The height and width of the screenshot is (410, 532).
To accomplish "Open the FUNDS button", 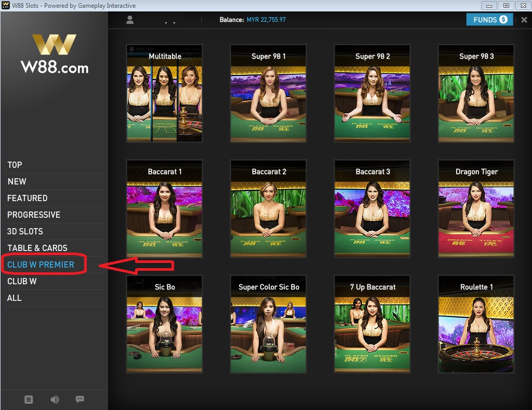I will click(x=489, y=20).
